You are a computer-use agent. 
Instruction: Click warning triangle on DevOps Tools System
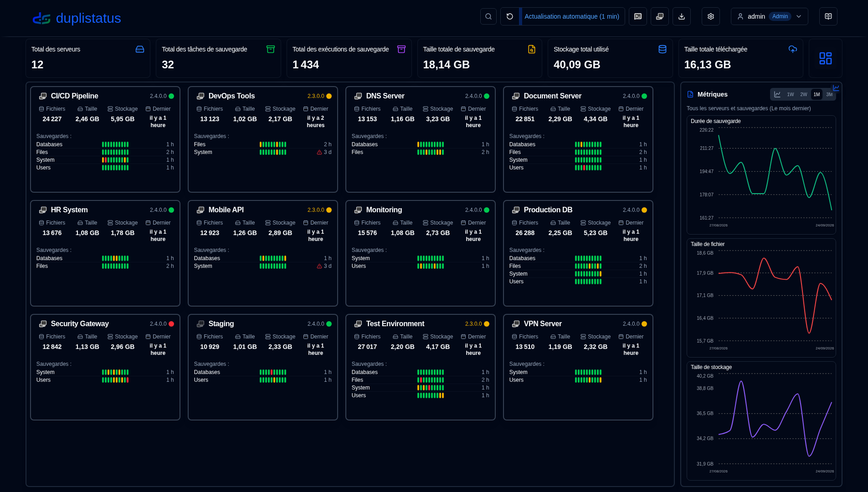coord(319,152)
